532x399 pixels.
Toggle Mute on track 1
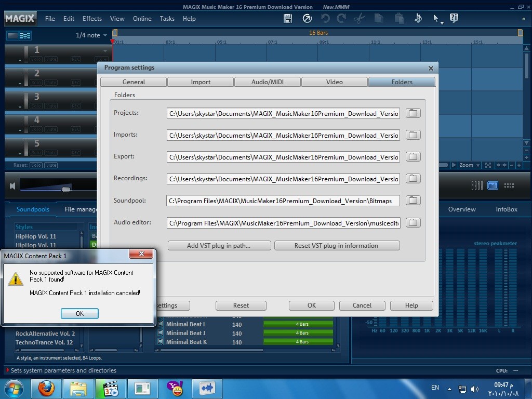[50, 59]
